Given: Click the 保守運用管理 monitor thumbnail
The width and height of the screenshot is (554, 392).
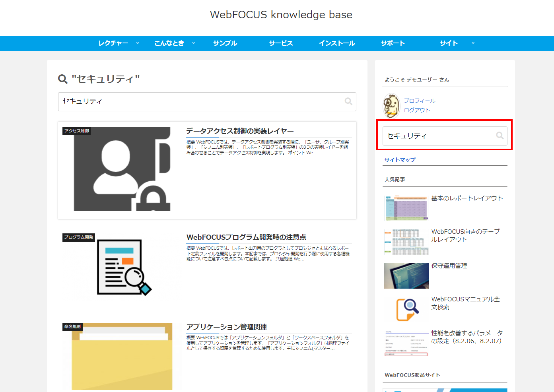Looking at the screenshot, I should (x=406, y=276).
